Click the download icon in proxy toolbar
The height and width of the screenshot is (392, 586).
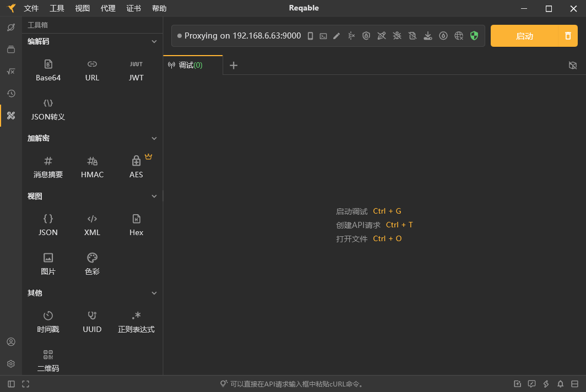tap(428, 36)
